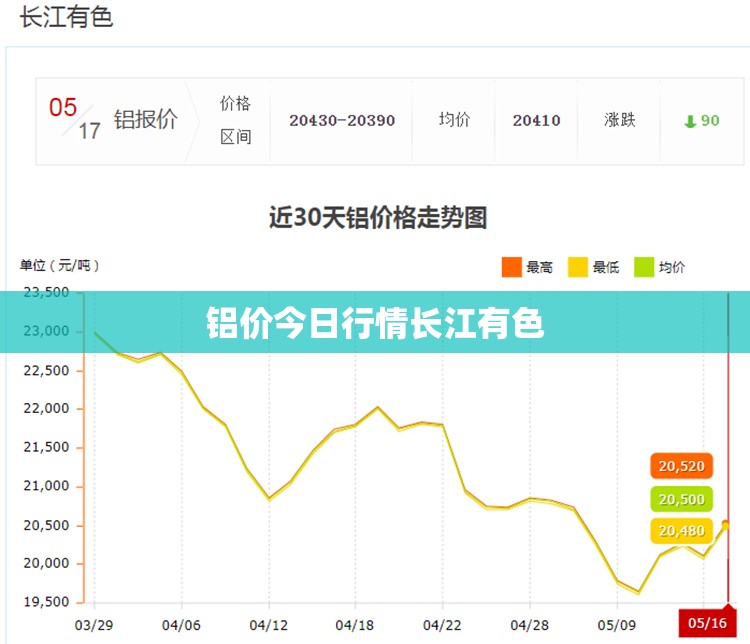Click the 03/29 x-axis date label
750x644 pixels.
coord(94,625)
